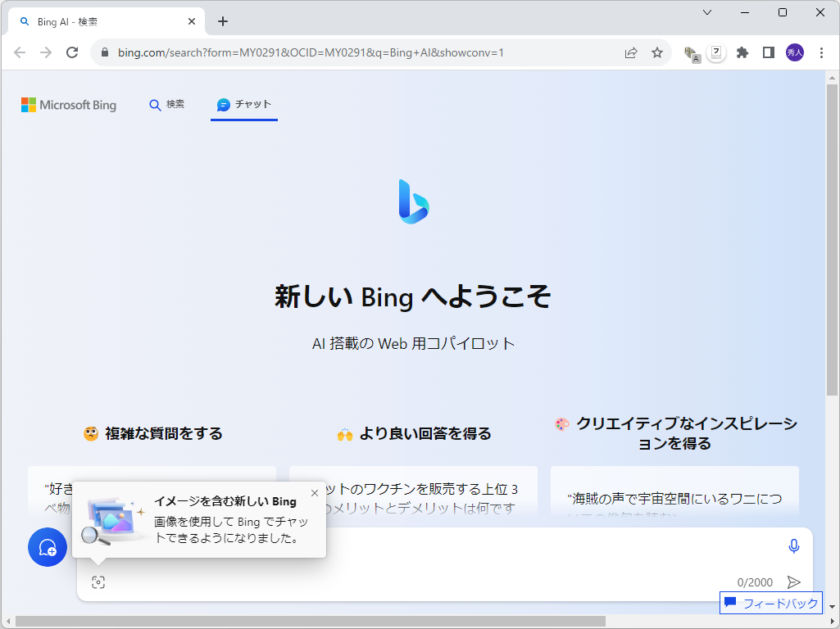Open the フィードバック link
This screenshot has height=629, width=840.
click(771, 603)
